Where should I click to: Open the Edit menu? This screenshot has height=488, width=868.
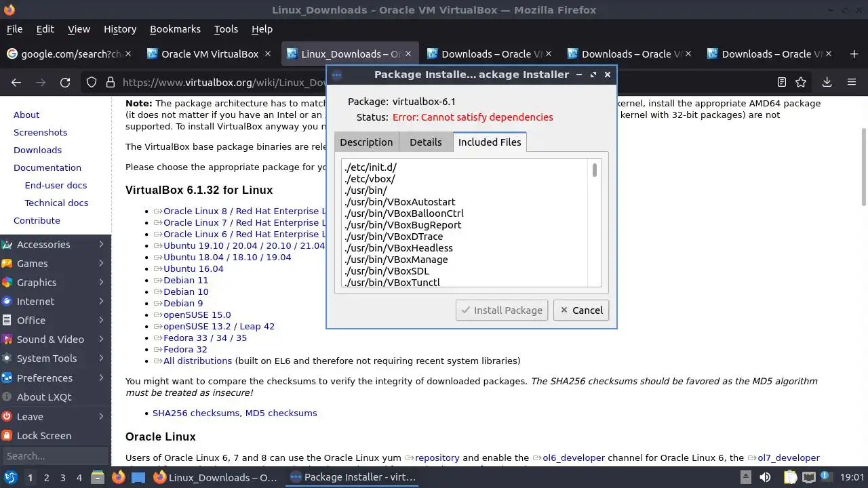[45, 29]
